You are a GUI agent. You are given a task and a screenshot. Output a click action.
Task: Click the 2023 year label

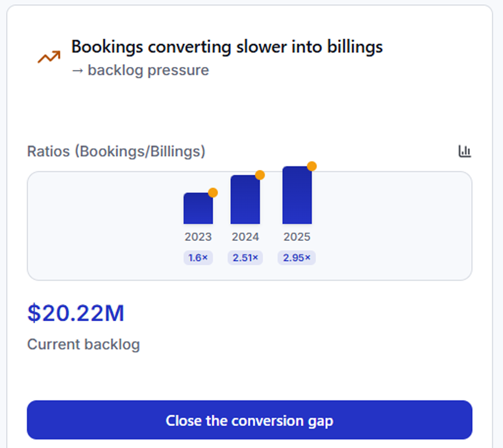198,237
